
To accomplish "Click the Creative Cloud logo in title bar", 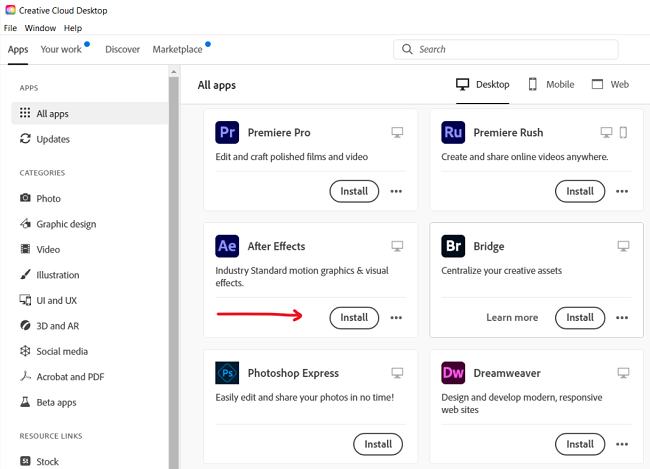I will (10, 10).
